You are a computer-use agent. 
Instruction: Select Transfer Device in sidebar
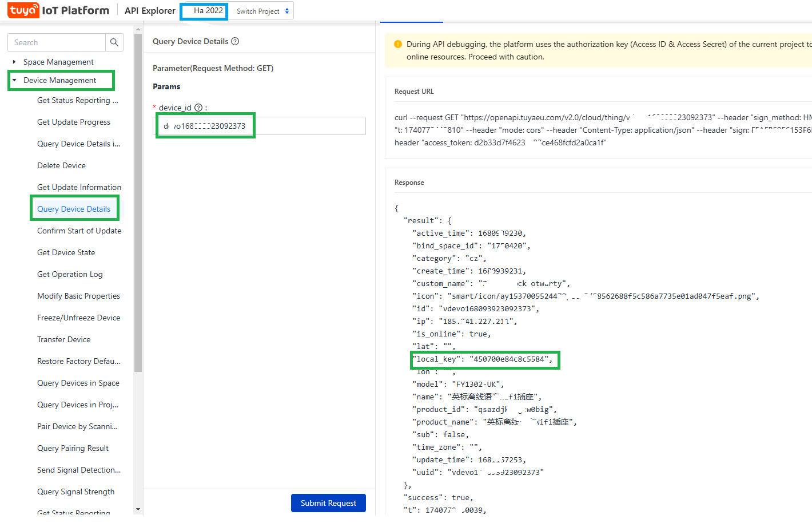[x=63, y=339]
